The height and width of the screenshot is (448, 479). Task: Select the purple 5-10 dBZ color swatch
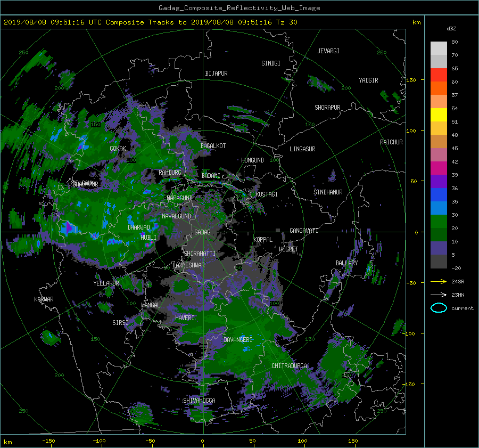439,248
